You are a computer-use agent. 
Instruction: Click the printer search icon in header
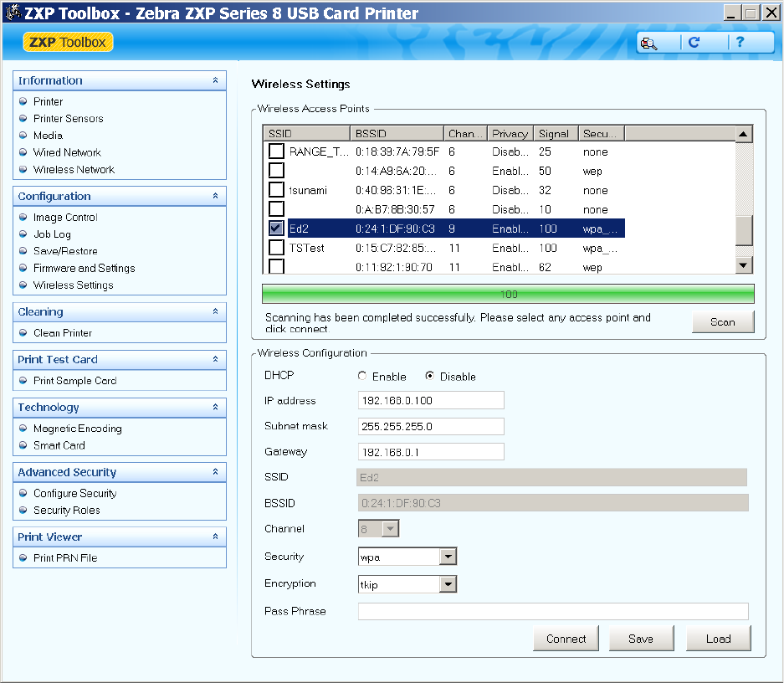(649, 43)
